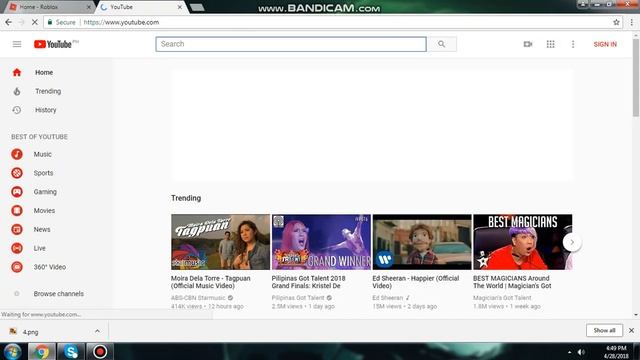Open Trending flame icon in sidebar
640x360 pixels.
[17, 91]
